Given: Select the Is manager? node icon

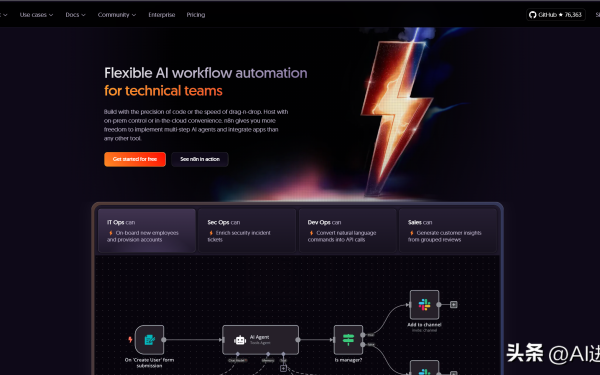Looking at the screenshot, I should (x=348, y=340).
